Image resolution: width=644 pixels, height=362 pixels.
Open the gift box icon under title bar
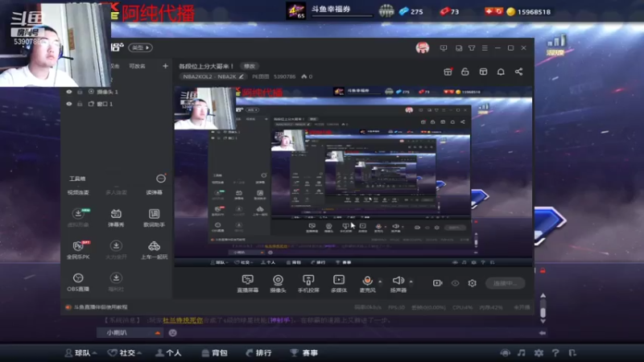[x=448, y=72]
